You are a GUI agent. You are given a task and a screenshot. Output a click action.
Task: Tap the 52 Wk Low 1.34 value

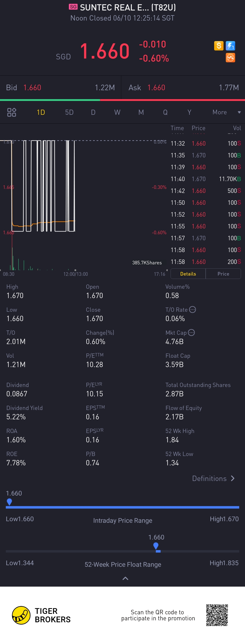point(172,463)
